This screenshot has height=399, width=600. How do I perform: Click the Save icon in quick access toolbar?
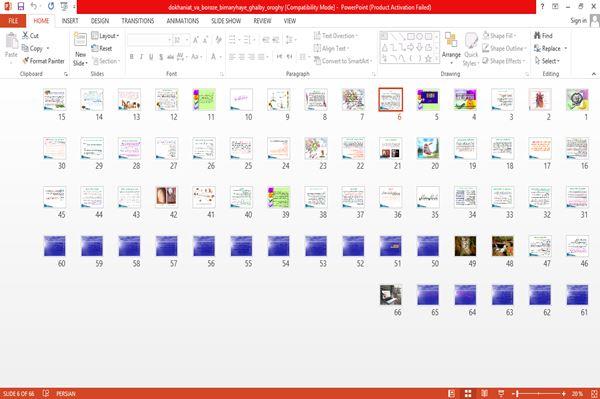point(21,7)
